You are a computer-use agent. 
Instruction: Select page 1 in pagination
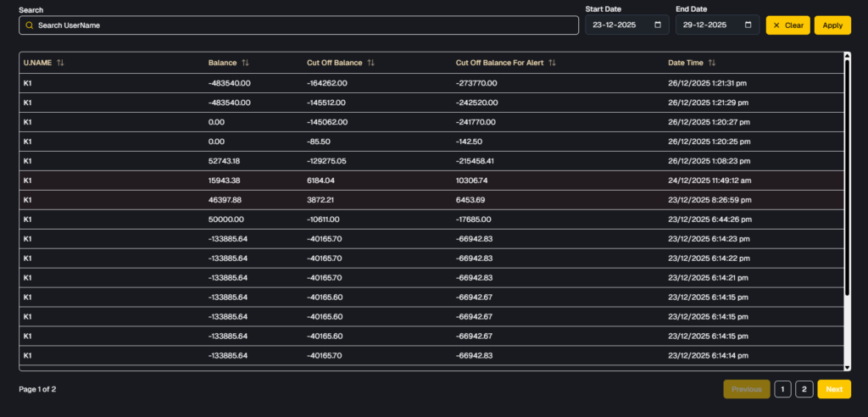click(782, 389)
